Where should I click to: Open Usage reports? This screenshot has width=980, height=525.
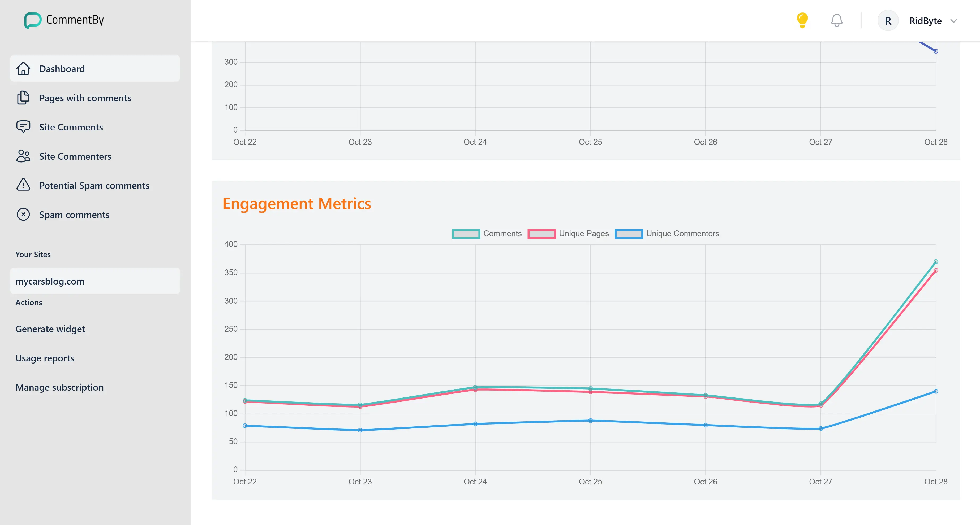tap(45, 358)
